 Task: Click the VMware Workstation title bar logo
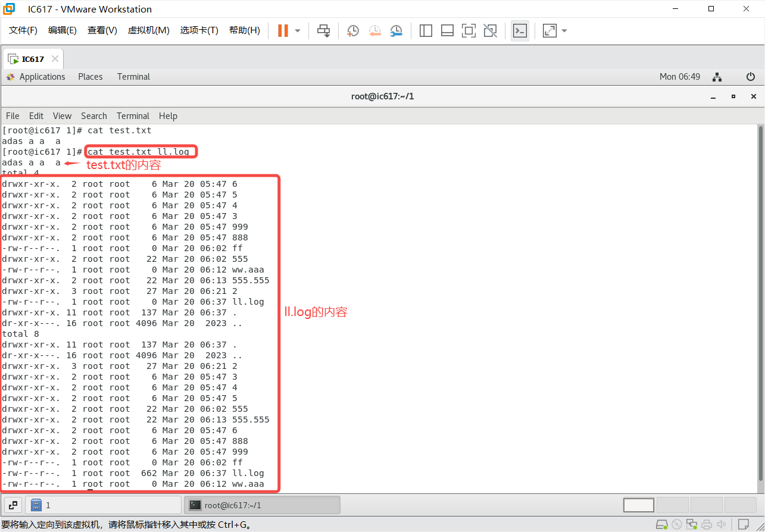coord(9,9)
